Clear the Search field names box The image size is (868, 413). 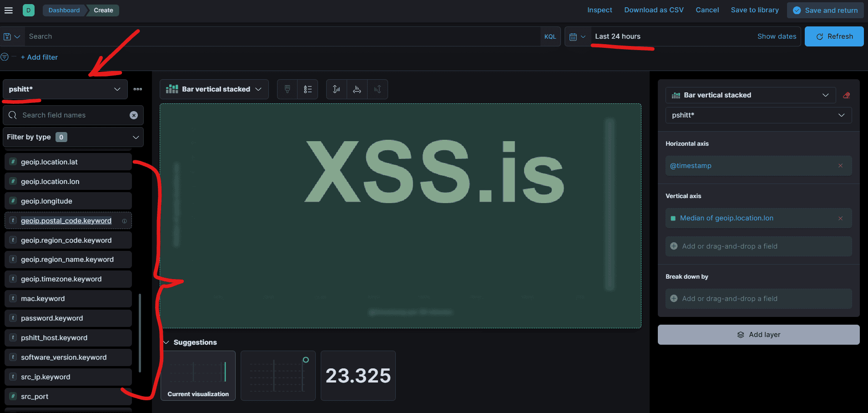coord(134,115)
